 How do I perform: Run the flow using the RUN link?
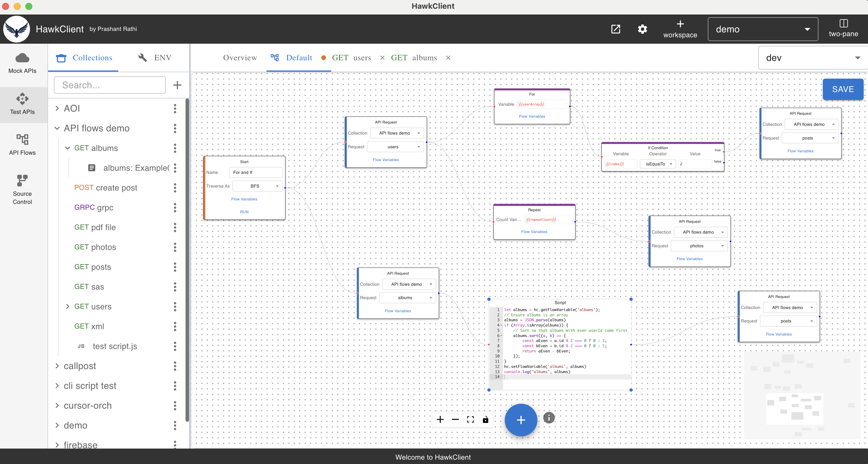pos(244,212)
